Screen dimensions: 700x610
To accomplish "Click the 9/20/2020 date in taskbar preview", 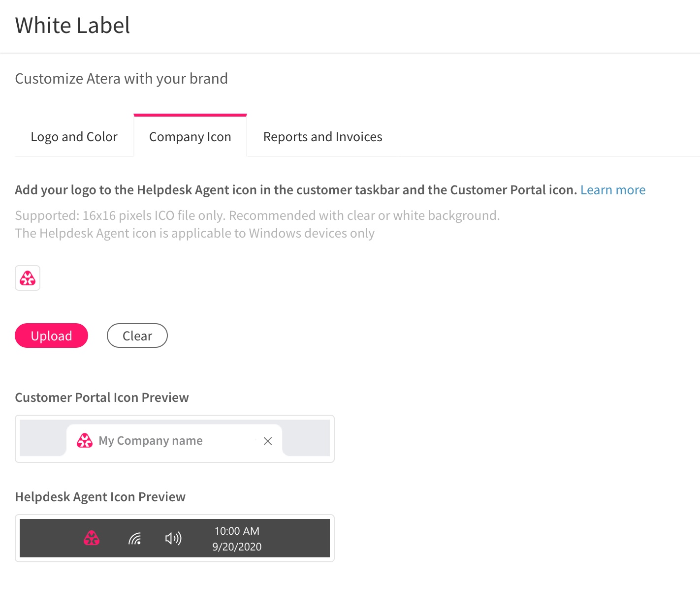I will click(237, 547).
